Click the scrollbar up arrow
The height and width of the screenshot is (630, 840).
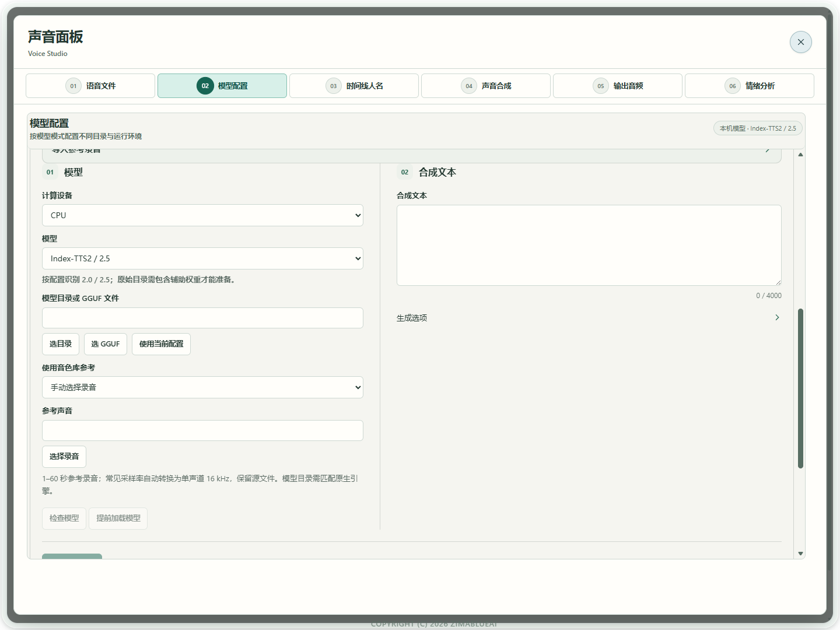click(x=800, y=155)
